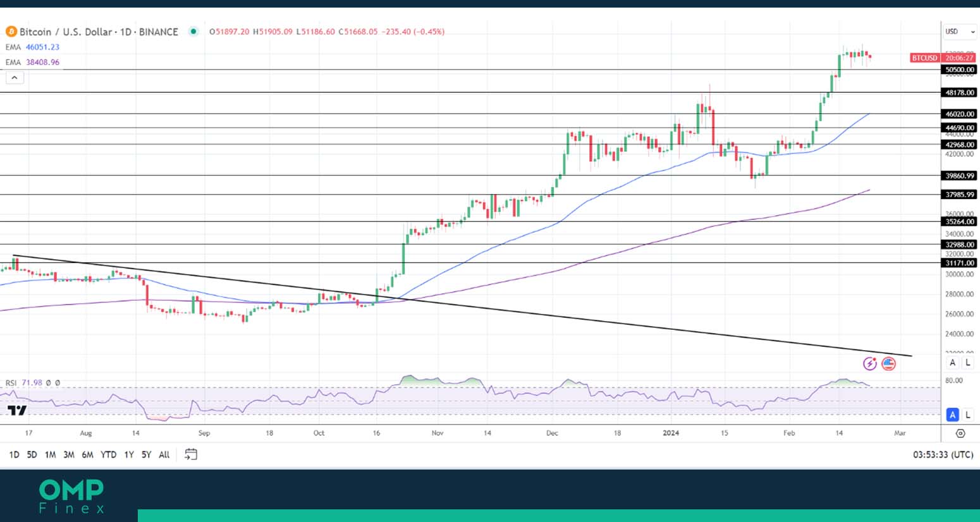Click the purple lightning event marker

click(870, 363)
